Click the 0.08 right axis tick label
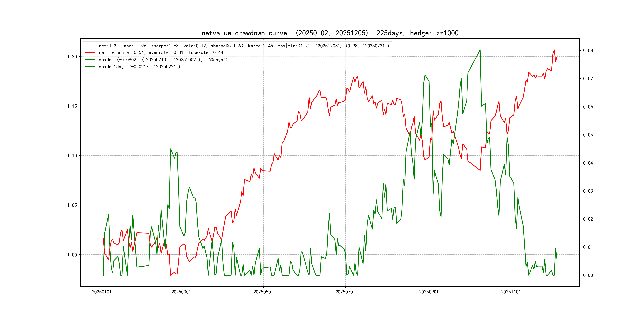The height and width of the screenshot is (322, 644). [x=588, y=50]
